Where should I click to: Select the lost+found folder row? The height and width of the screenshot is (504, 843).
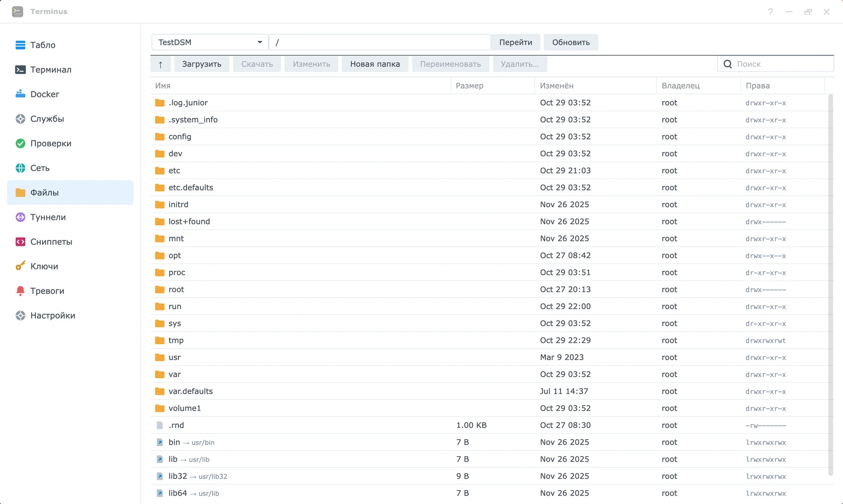coord(489,221)
